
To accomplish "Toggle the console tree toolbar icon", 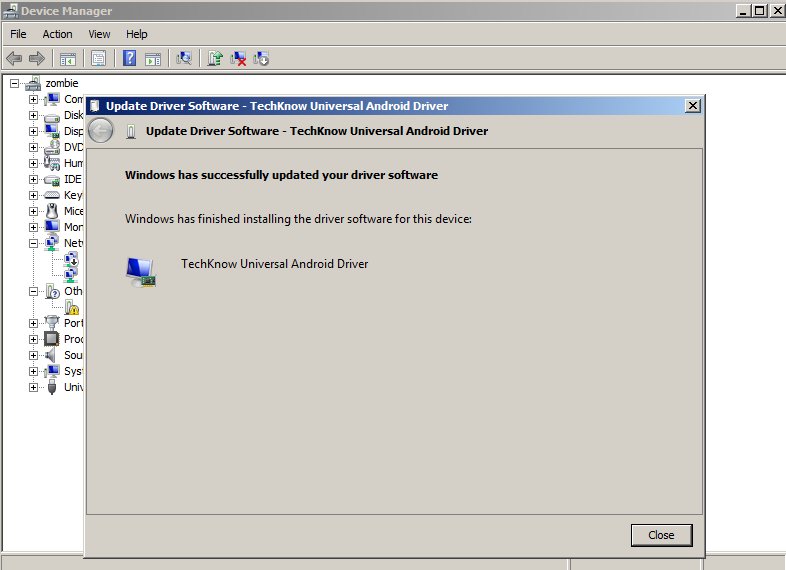I will 68,59.
